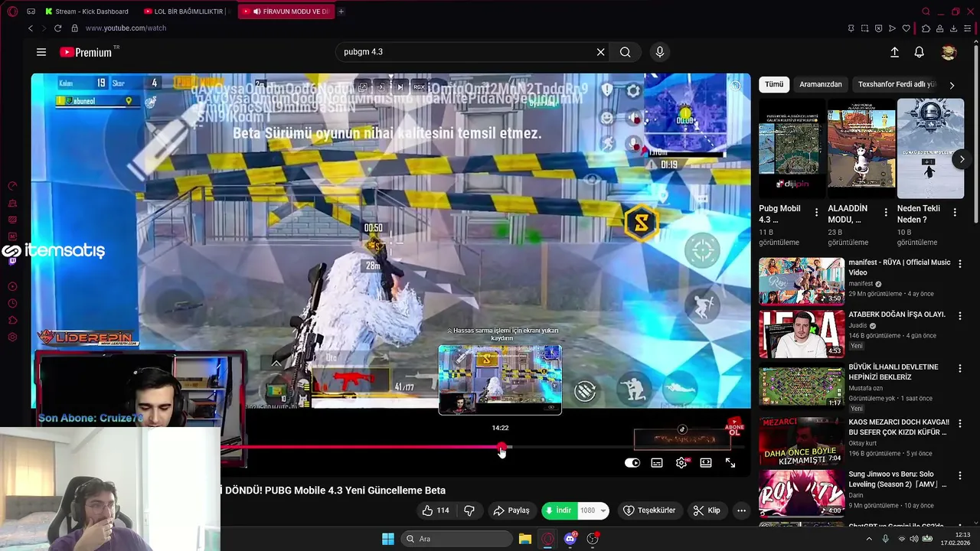
Task: Go back to previous page
Action: tap(31, 28)
